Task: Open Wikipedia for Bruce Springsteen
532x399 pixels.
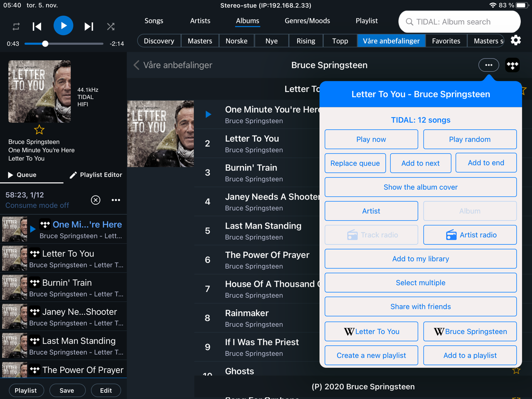Action: [x=470, y=331]
